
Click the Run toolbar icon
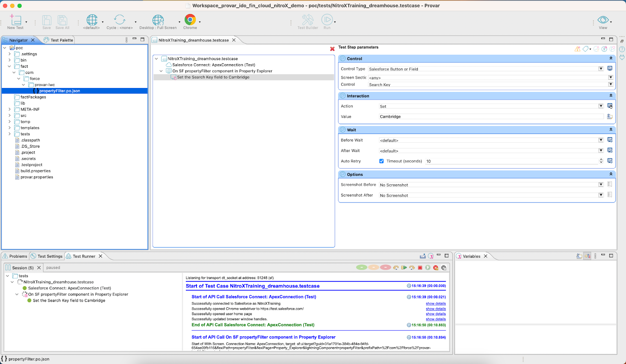[x=327, y=20]
